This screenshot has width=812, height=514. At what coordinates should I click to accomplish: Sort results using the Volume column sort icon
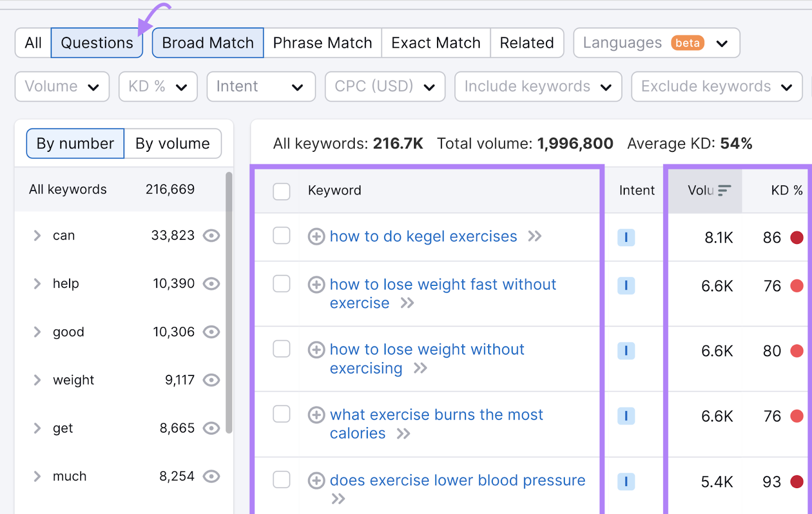click(724, 190)
